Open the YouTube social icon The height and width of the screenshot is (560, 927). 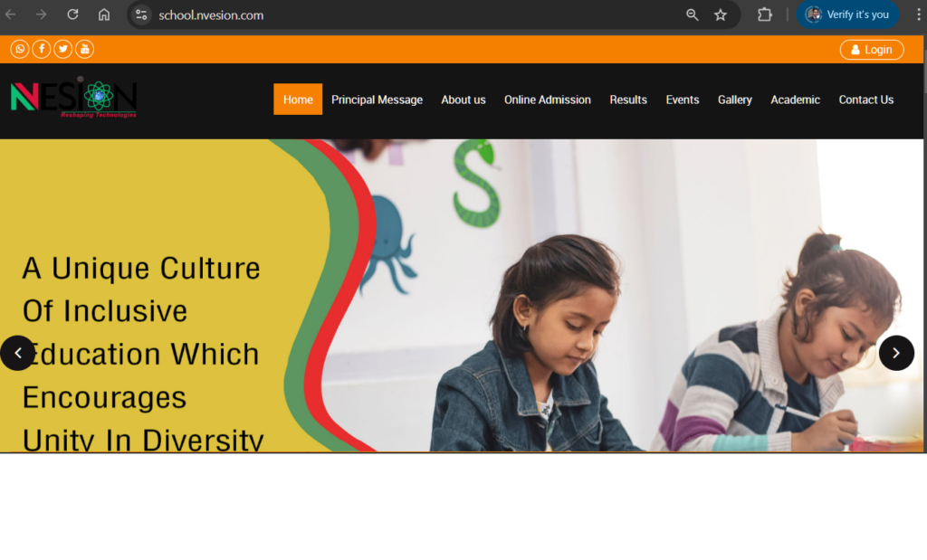[84, 49]
